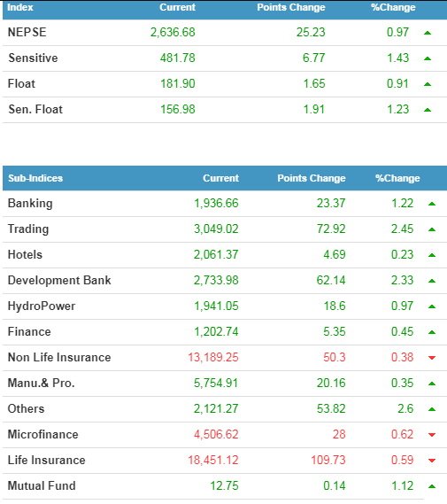Click the up arrow beside Sen. Float
Image resolution: width=447 pixels, height=504 pixels.
click(x=428, y=110)
